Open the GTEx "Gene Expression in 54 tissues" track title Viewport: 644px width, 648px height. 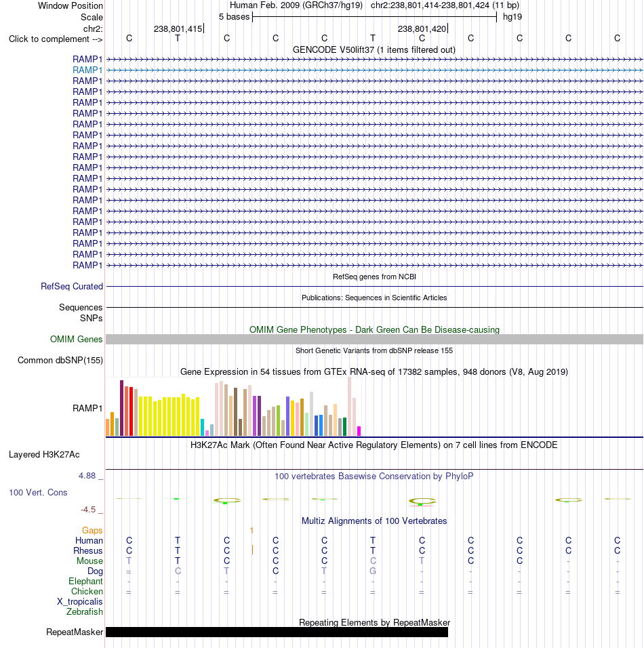click(x=374, y=372)
